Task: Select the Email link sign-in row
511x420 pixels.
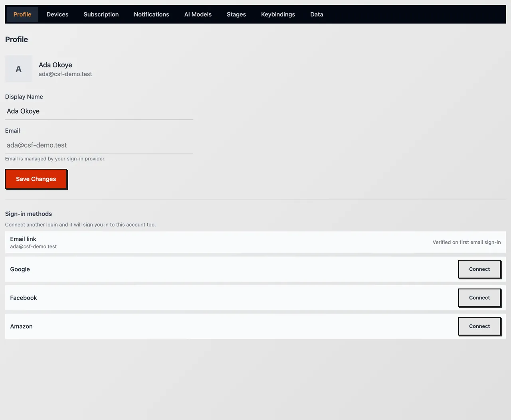Action: point(255,242)
